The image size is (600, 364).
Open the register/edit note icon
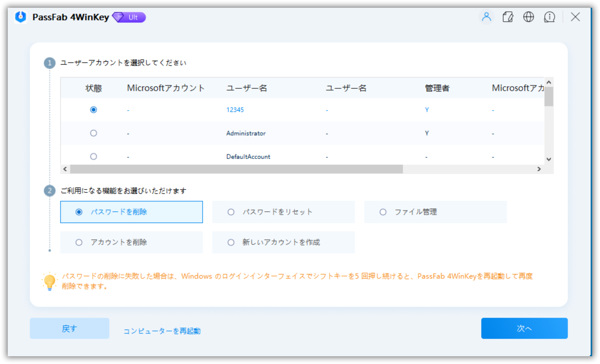508,17
